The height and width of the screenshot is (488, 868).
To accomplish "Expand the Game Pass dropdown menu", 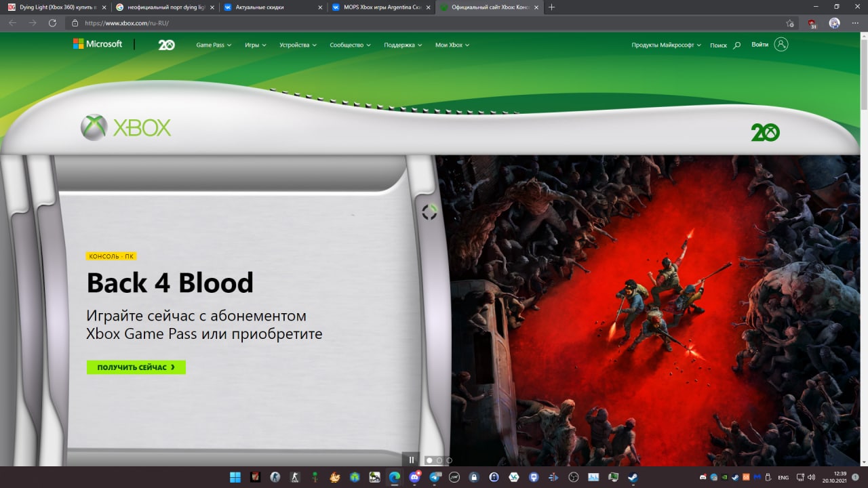I will click(x=214, y=45).
